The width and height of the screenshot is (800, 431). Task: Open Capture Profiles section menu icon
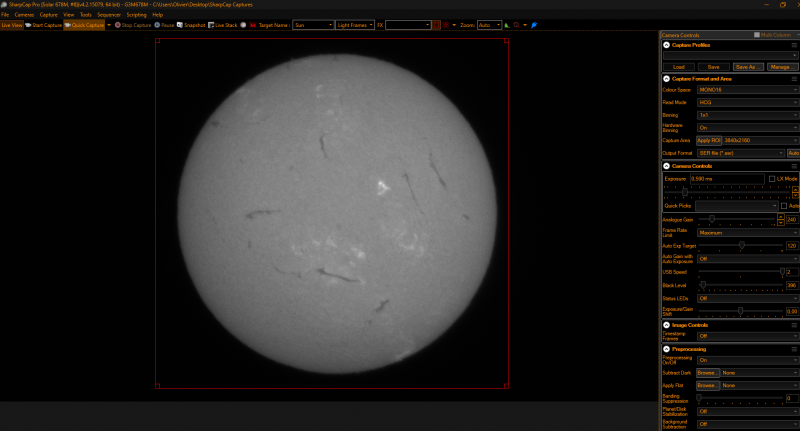click(x=794, y=45)
